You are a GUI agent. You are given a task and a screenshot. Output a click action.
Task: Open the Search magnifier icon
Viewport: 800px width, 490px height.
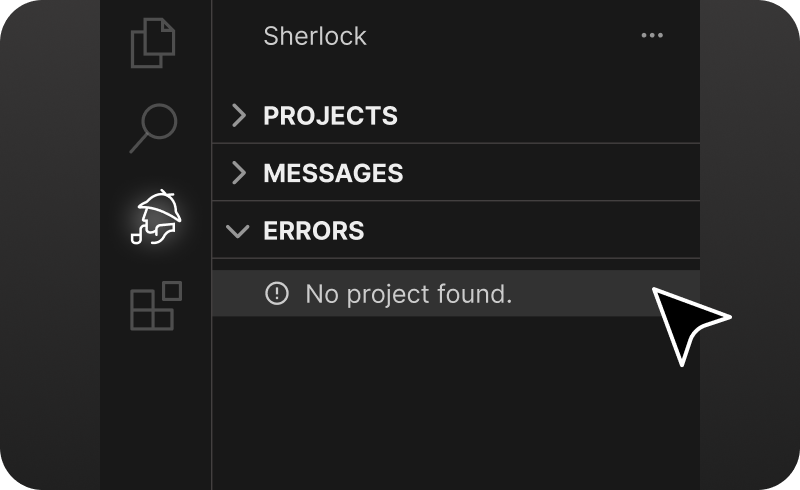click(x=153, y=129)
